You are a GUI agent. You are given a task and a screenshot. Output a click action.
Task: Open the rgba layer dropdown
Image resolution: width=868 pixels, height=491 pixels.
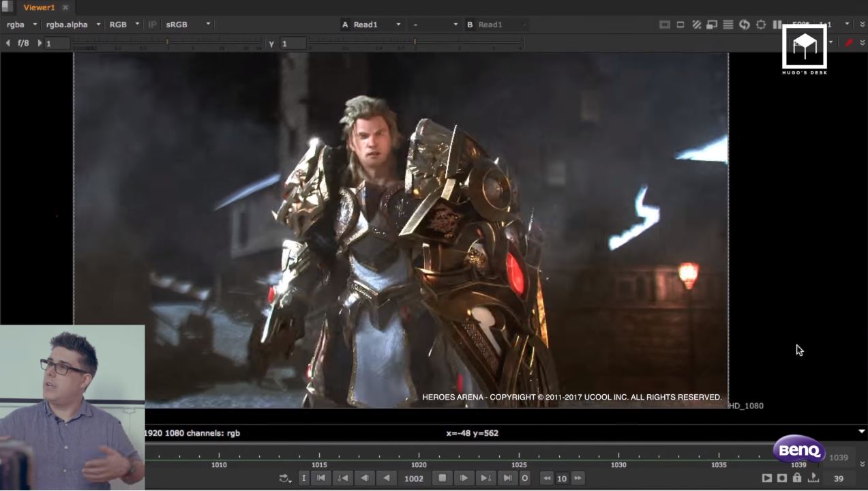point(22,25)
